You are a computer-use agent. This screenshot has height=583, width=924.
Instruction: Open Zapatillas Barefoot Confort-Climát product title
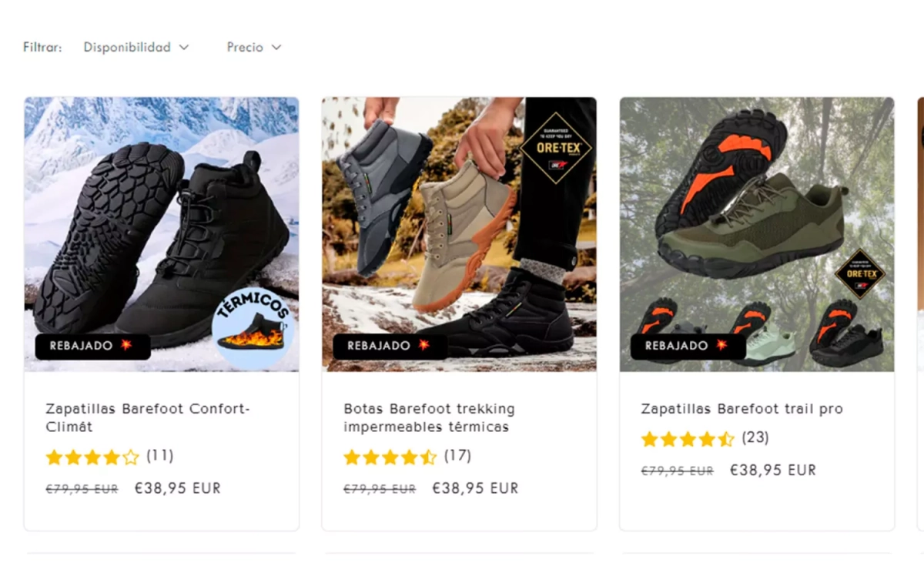(x=148, y=417)
